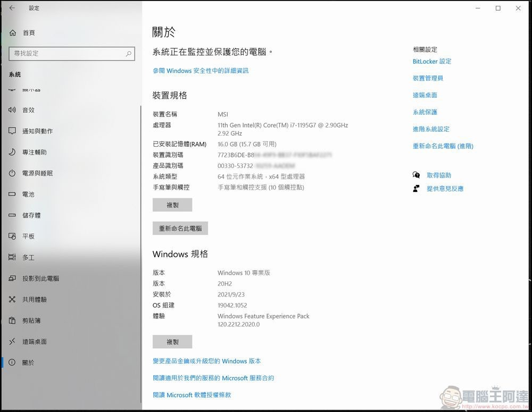532x412 pixels.
Task: Go to 儲存體 settings page
Action: click(71, 215)
